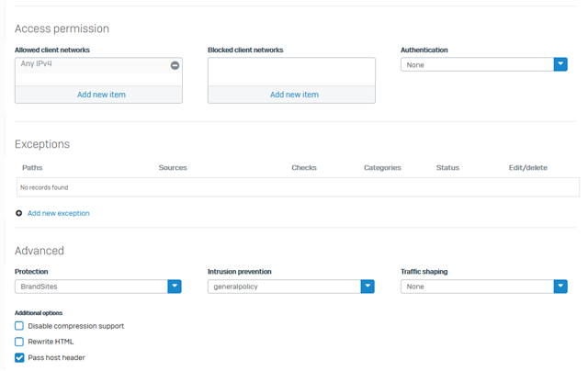Screen dimensions: 588x371
Task: Open the Intrusion prevention dropdown arrow
Action: [x=367, y=287]
